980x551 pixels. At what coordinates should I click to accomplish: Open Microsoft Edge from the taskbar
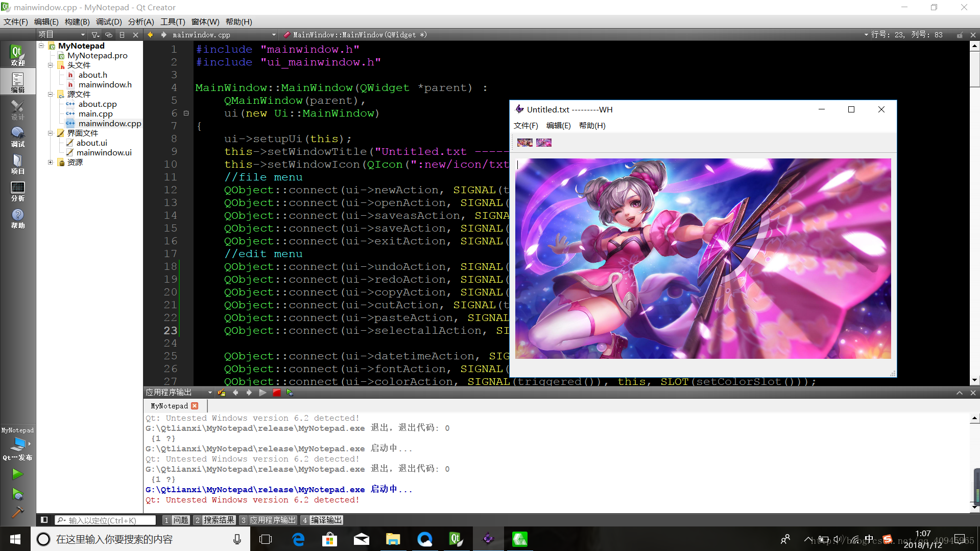[x=298, y=539]
